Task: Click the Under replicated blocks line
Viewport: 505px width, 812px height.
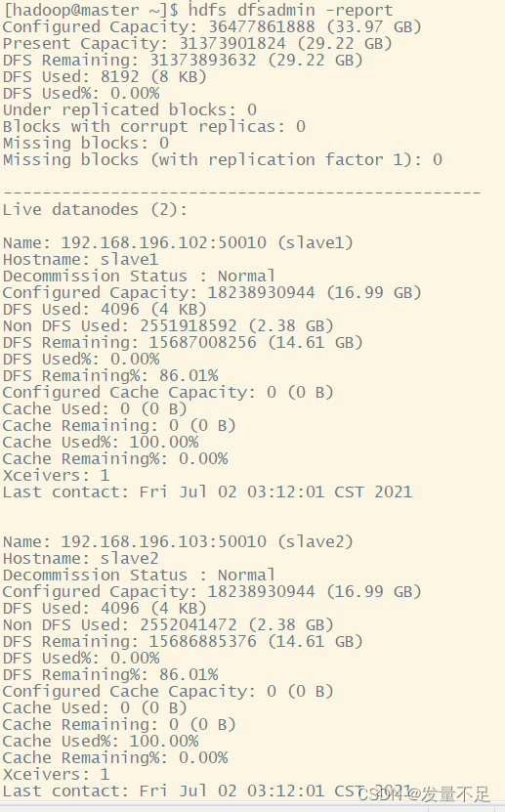Action: pos(129,109)
